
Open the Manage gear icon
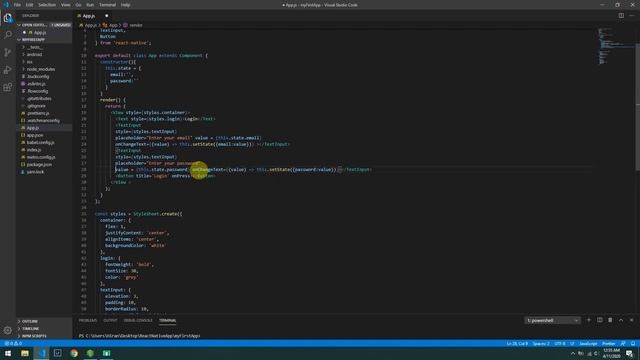pyautogui.click(x=8, y=330)
